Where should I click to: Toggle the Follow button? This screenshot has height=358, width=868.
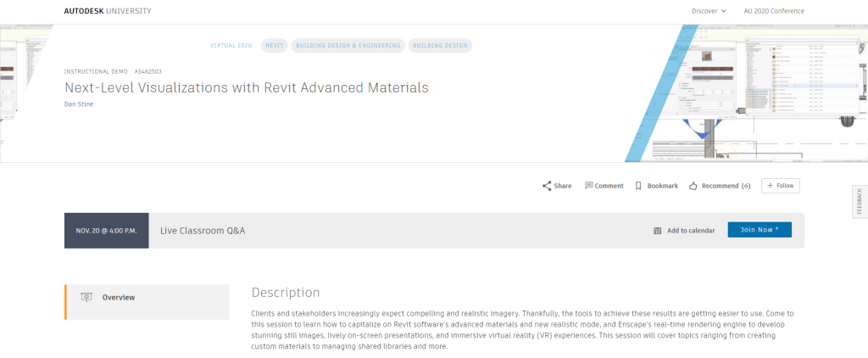pyautogui.click(x=780, y=186)
